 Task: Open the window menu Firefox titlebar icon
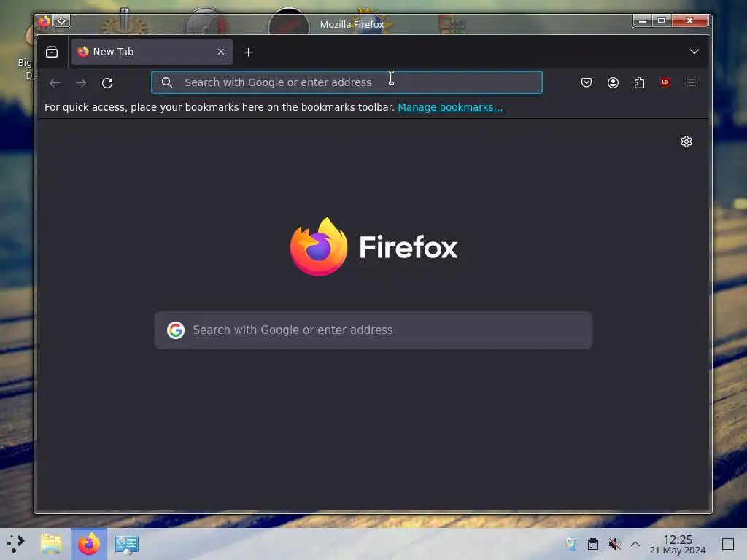[x=44, y=21]
